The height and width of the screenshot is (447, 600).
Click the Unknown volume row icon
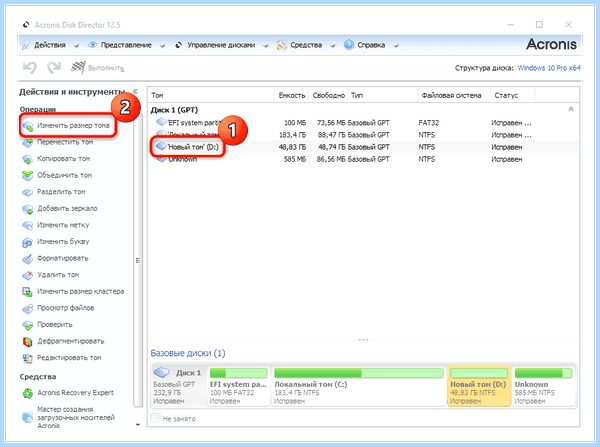point(161,158)
